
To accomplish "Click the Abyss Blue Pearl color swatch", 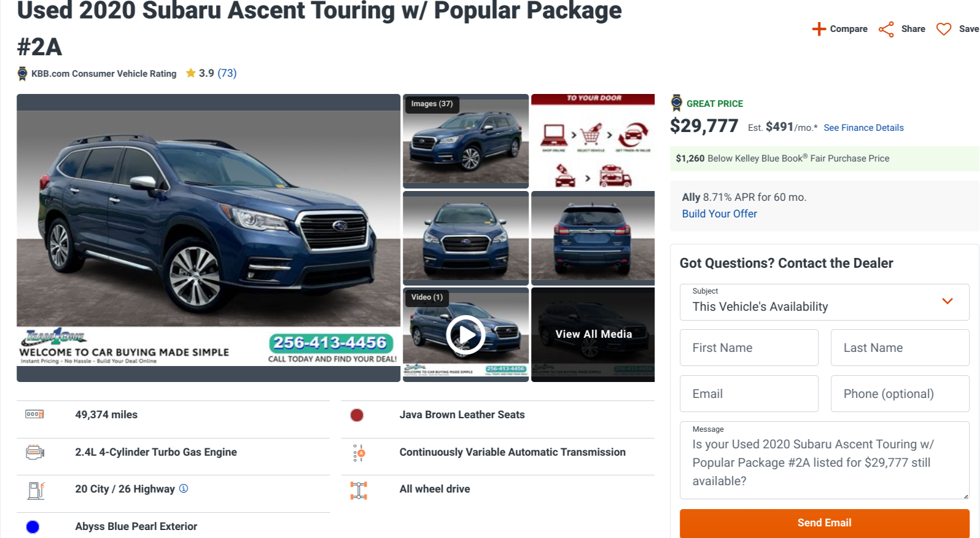I will (33, 526).
